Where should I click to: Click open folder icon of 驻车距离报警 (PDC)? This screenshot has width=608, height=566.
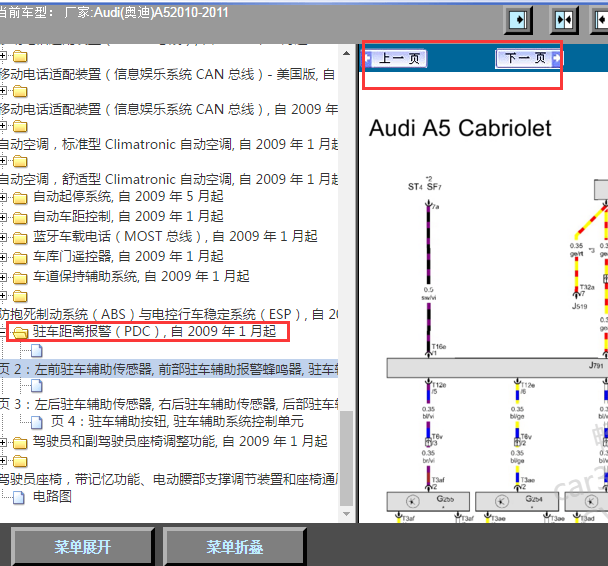click(x=20, y=332)
